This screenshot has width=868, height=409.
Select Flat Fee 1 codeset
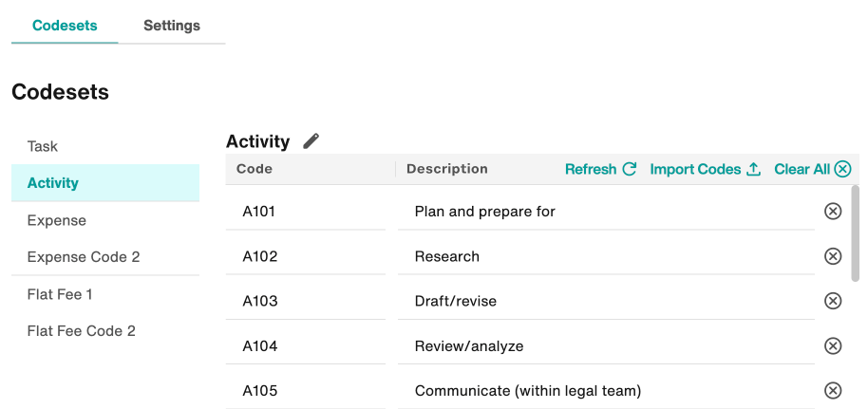[x=105, y=294]
